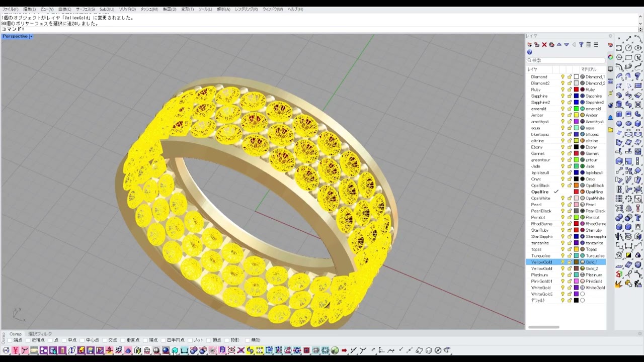Click the move layer up arrow icon
The image size is (644, 362).
559,45
